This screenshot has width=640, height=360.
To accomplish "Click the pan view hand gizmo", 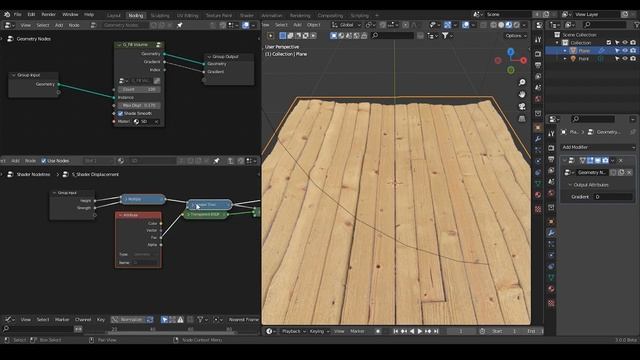I will point(522,94).
